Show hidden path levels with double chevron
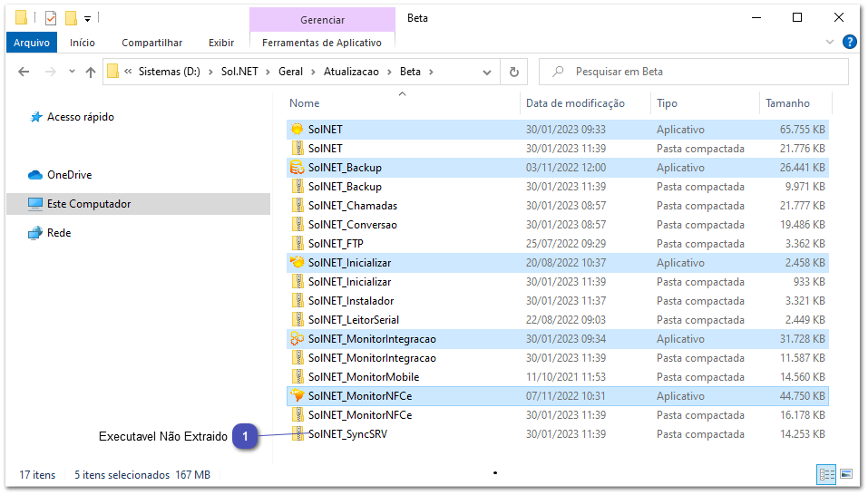 [x=128, y=72]
